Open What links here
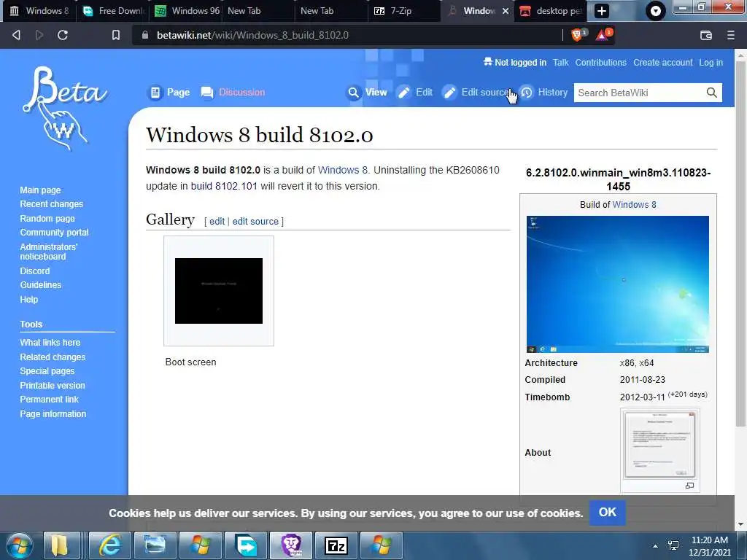Image resolution: width=747 pixels, height=560 pixels. pos(50,343)
